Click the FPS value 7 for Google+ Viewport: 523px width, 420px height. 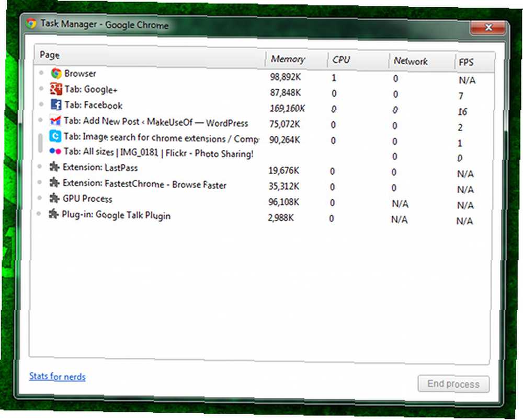point(461,96)
